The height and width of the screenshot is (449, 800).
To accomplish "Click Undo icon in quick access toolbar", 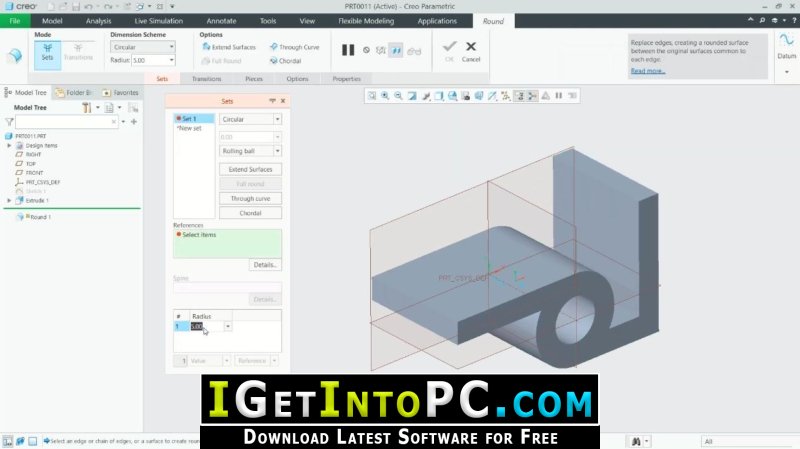I will coord(89,7).
